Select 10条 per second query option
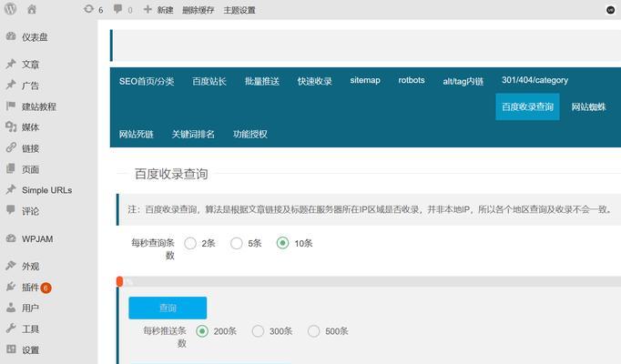Viewport: 621px width, 364px height. pos(282,243)
